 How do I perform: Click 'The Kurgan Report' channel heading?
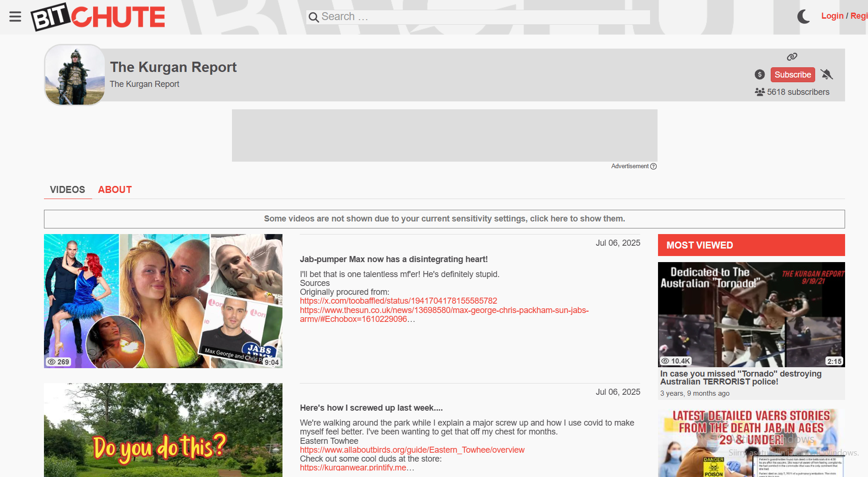point(173,67)
